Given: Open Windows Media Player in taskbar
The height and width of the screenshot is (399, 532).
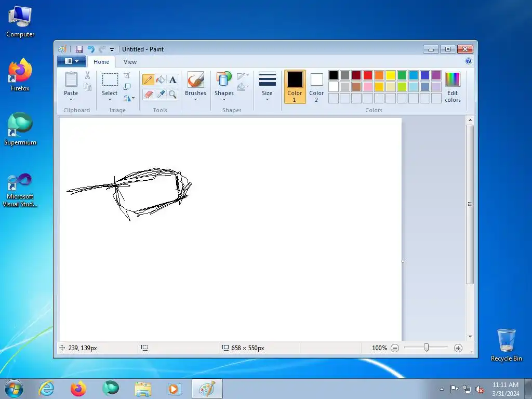Looking at the screenshot, I should [175, 389].
